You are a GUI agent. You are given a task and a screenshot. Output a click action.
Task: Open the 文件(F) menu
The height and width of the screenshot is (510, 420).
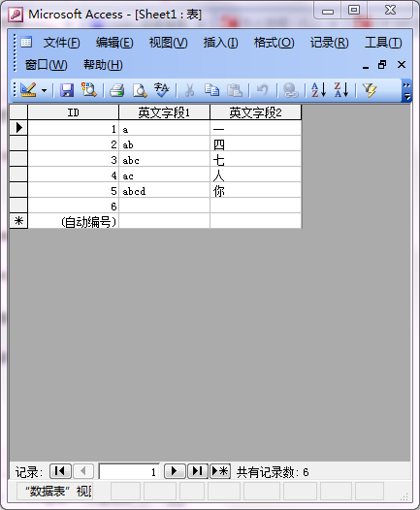[62, 43]
